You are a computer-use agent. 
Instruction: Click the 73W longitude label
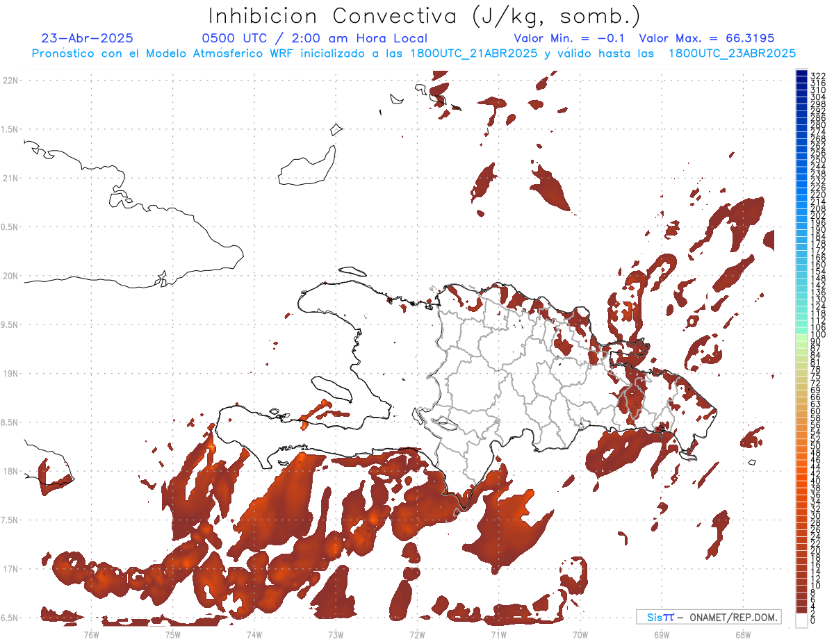pyautogui.click(x=336, y=634)
